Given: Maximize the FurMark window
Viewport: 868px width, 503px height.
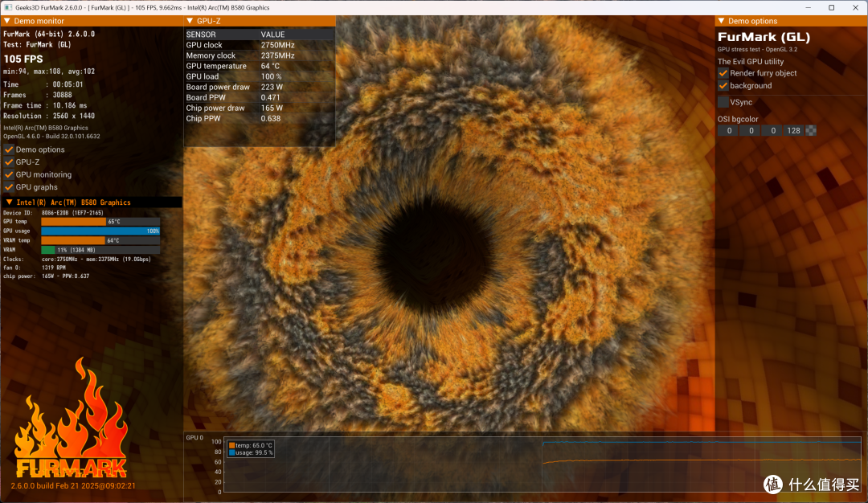Looking at the screenshot, I should pos(832,8).
